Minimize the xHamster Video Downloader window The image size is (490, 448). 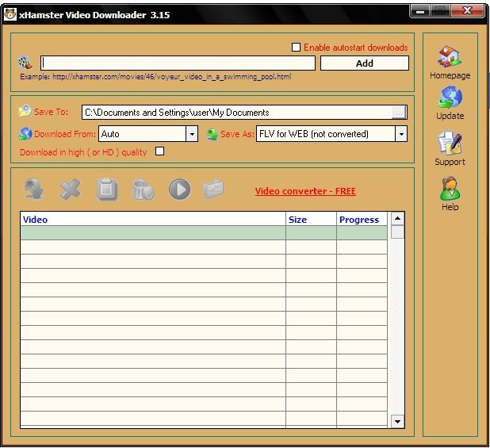click(x=420, y=11)
